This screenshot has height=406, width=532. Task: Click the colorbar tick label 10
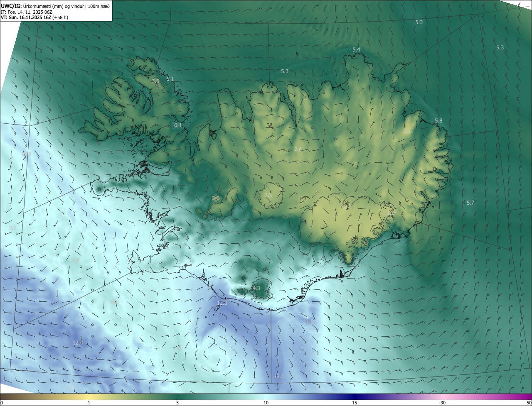[266, 403]
